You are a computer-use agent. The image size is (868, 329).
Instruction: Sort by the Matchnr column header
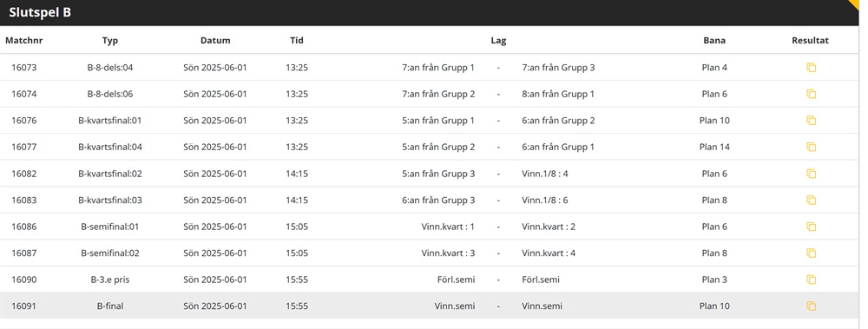pyautogui.click(x=23, y=41)
